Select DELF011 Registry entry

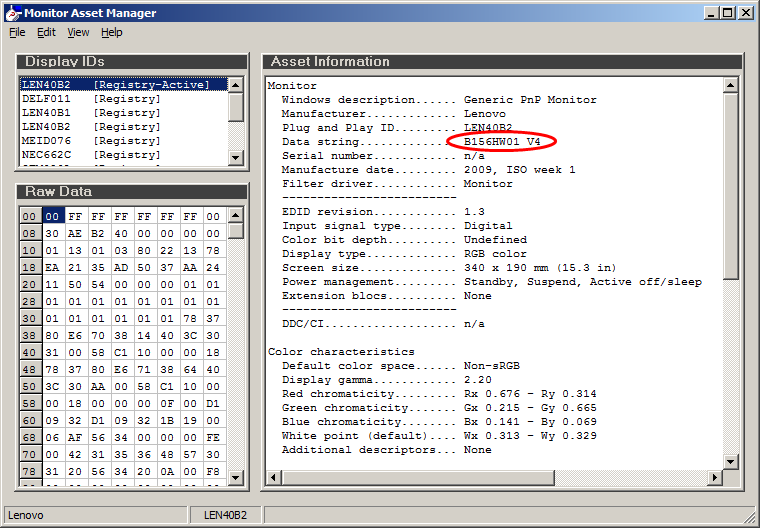pyautogui.click(x=124, y=99)
